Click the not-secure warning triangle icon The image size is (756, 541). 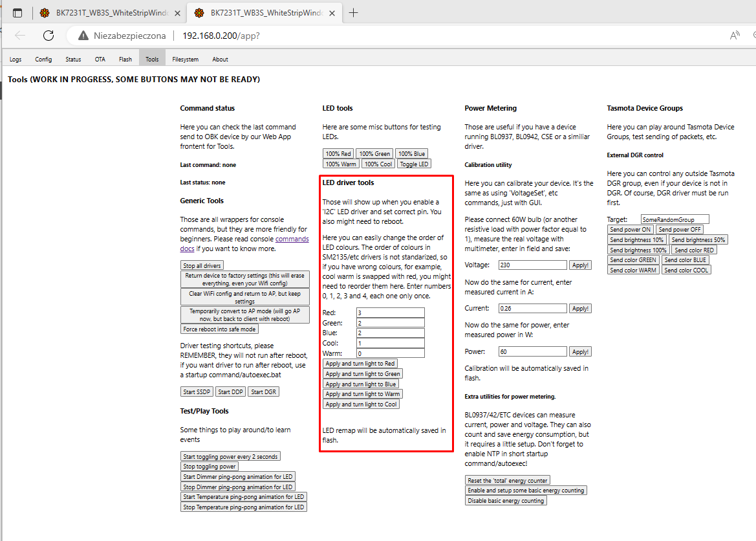tap(83, 36)
